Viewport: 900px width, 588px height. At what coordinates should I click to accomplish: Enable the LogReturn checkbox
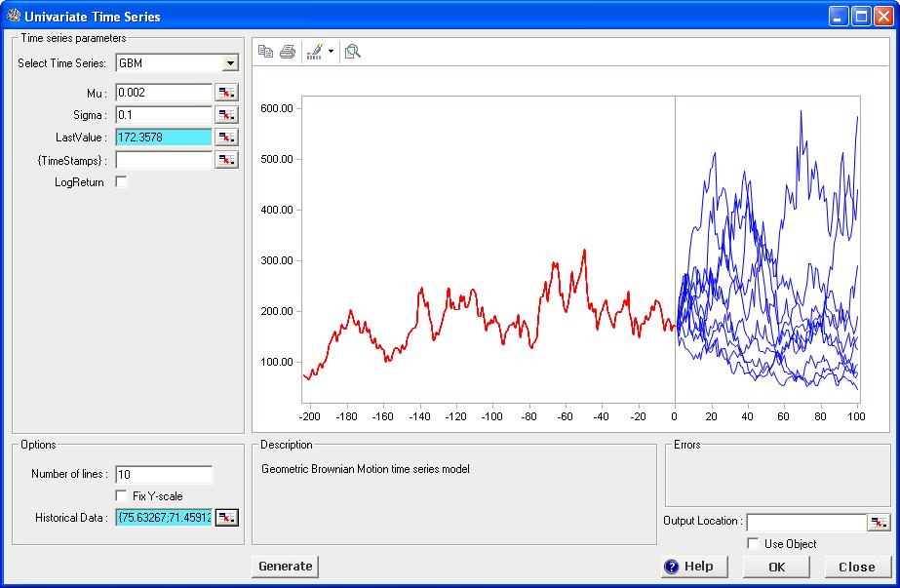coord(121,182)
